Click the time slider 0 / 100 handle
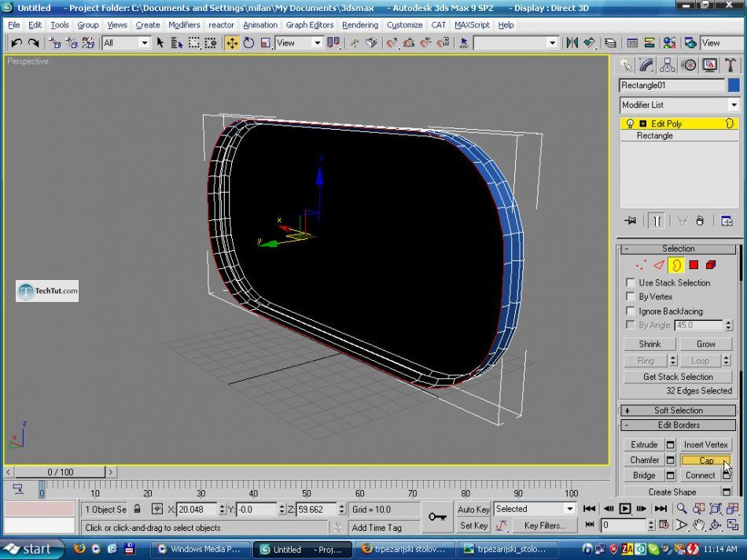Viewport: 747px width, 560px height. coord(60,472)
